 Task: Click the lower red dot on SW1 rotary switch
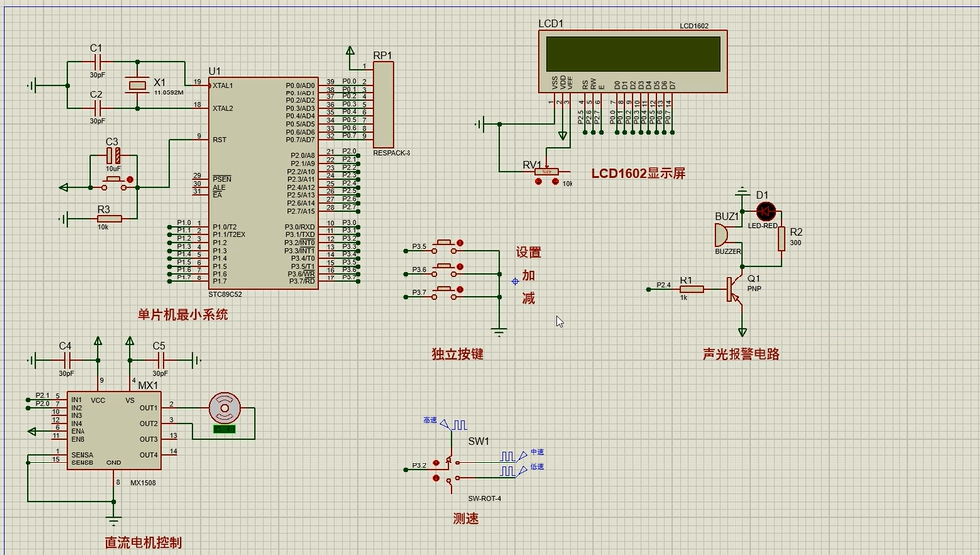pyautogui.click(x=438, y=477)
